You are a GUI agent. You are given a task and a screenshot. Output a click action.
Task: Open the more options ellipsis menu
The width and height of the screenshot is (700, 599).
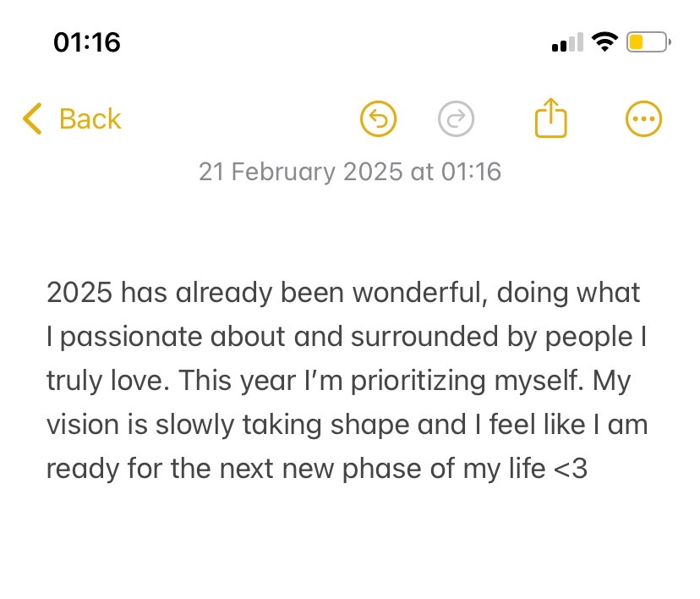click(x=643, y=119)
